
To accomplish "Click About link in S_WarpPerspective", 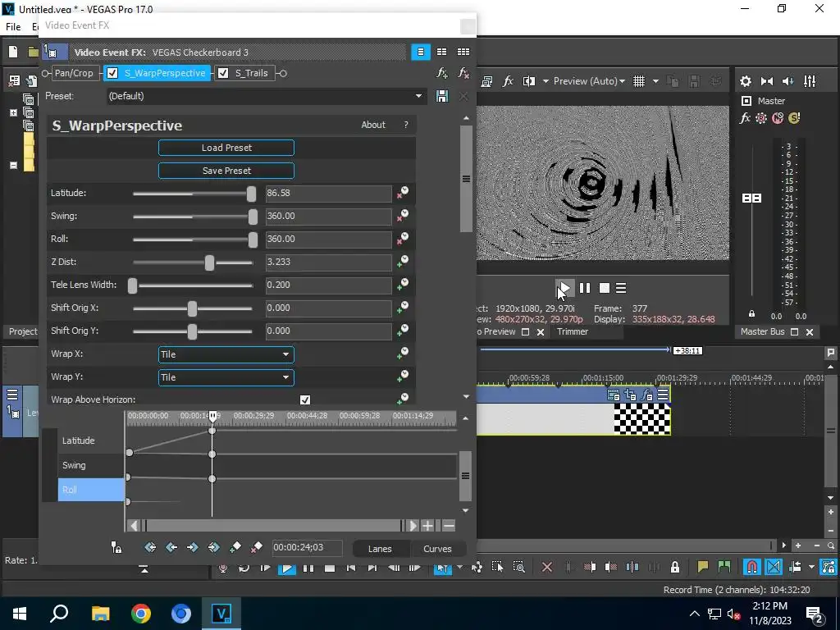I will click(373, 125).
